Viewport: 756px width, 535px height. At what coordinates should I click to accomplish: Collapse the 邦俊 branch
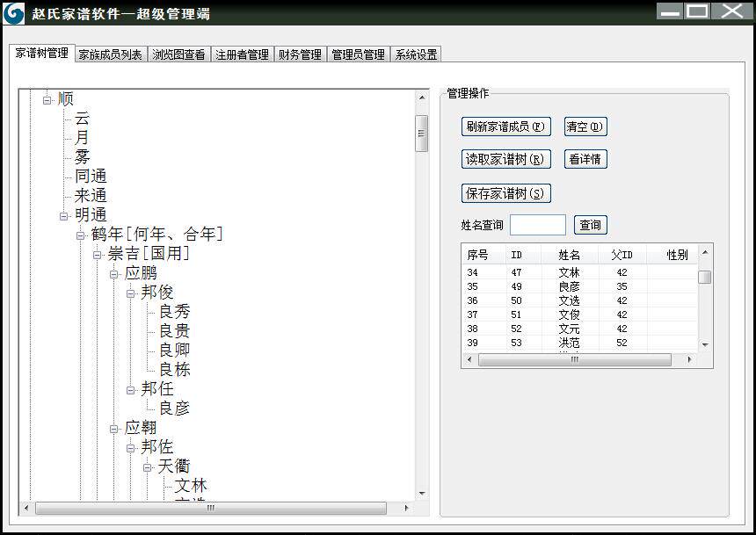(130, 293)
